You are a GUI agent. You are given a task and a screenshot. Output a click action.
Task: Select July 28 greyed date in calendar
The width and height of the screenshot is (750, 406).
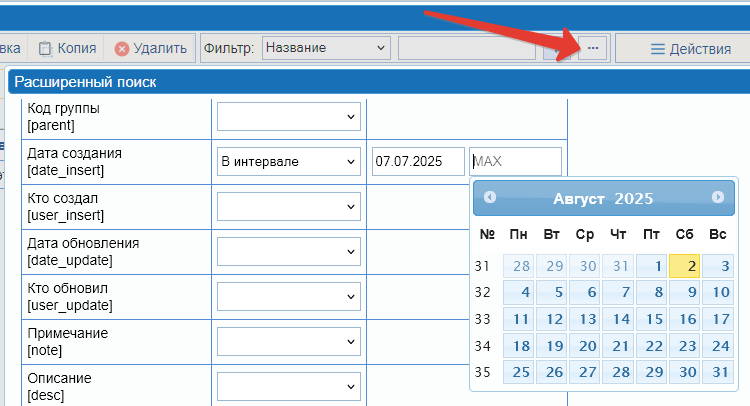518,266
